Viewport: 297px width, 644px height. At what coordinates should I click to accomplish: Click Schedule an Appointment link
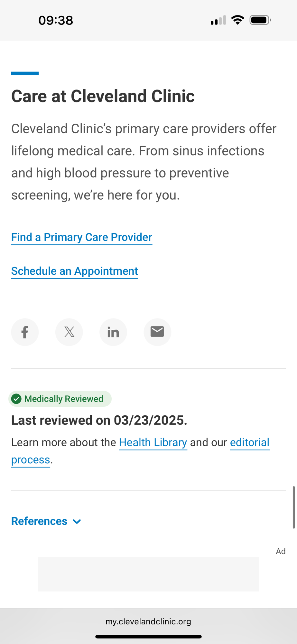(x=75, y=271)
